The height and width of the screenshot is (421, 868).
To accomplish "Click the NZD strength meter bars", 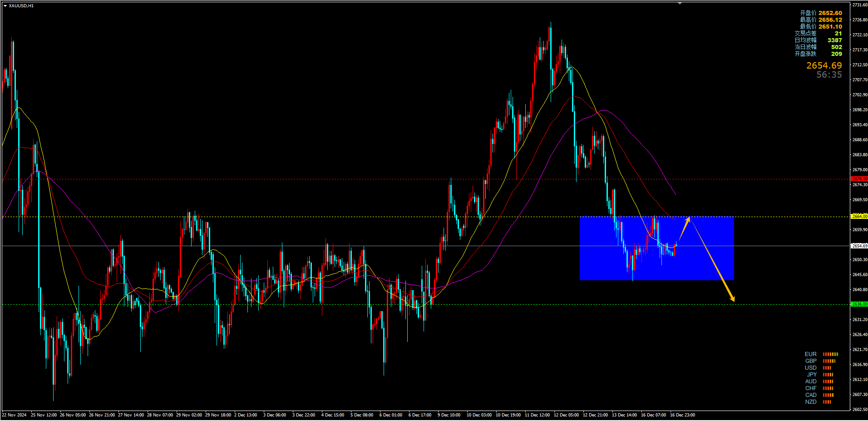I will click(827, 402).
